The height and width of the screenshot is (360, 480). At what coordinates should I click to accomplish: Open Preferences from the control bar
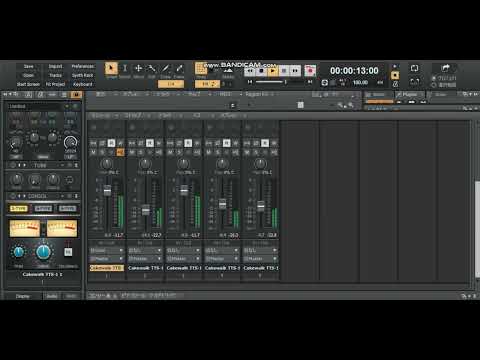click(x=83, y=66)
